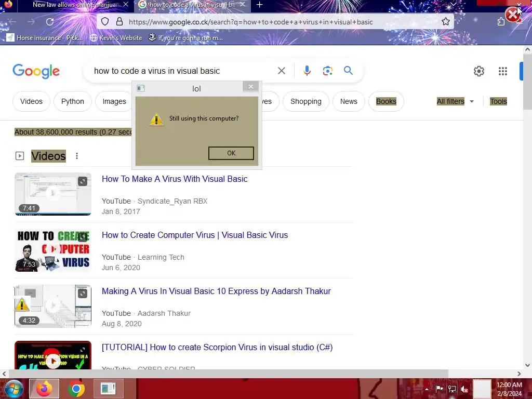Open if you're gonna run m... bookmark
Screen dimensions: 532x399
(x=185, y=37)
